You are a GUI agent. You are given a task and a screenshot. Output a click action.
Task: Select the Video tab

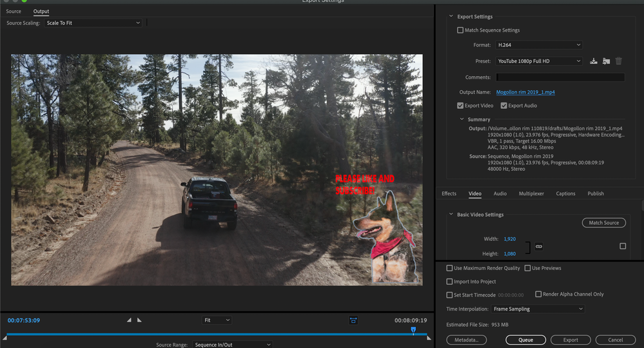click(x=475, y=194)
